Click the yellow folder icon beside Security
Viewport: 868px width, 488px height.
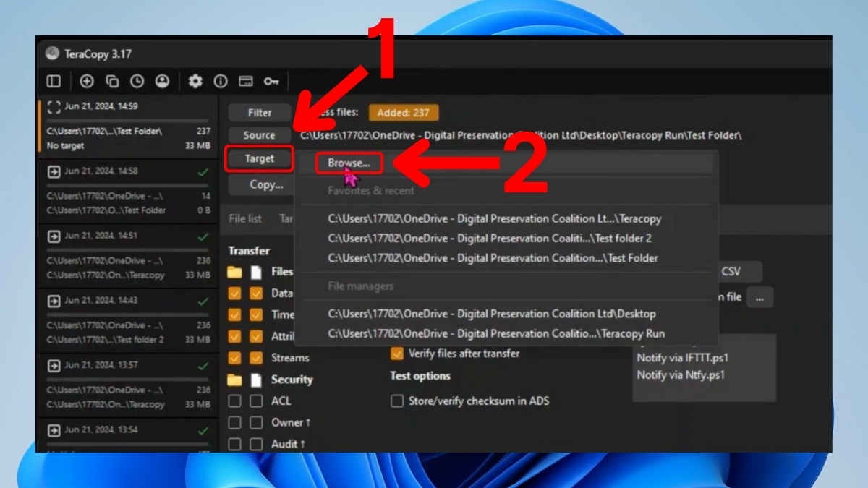[234, 380]
